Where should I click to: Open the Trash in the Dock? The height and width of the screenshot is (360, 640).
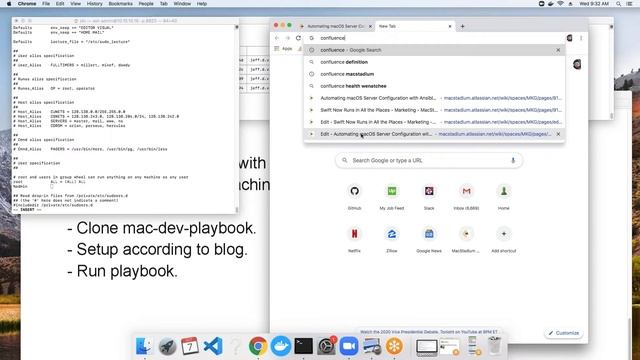[x=494, y=346]
